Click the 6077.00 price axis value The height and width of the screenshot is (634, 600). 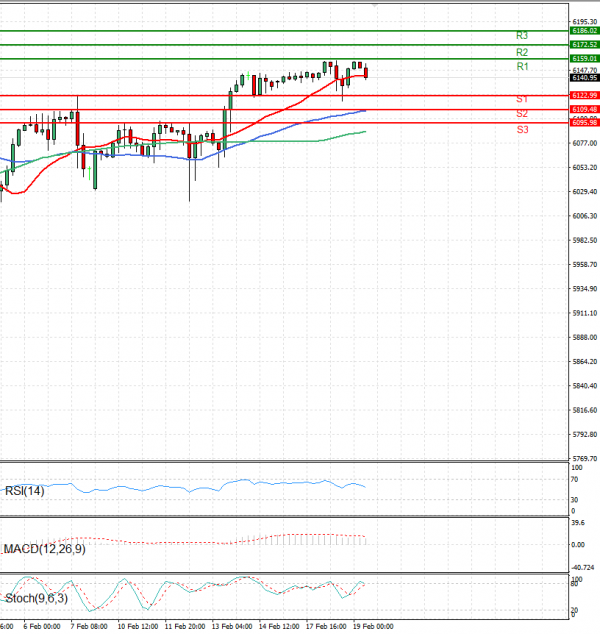[585, 143]
